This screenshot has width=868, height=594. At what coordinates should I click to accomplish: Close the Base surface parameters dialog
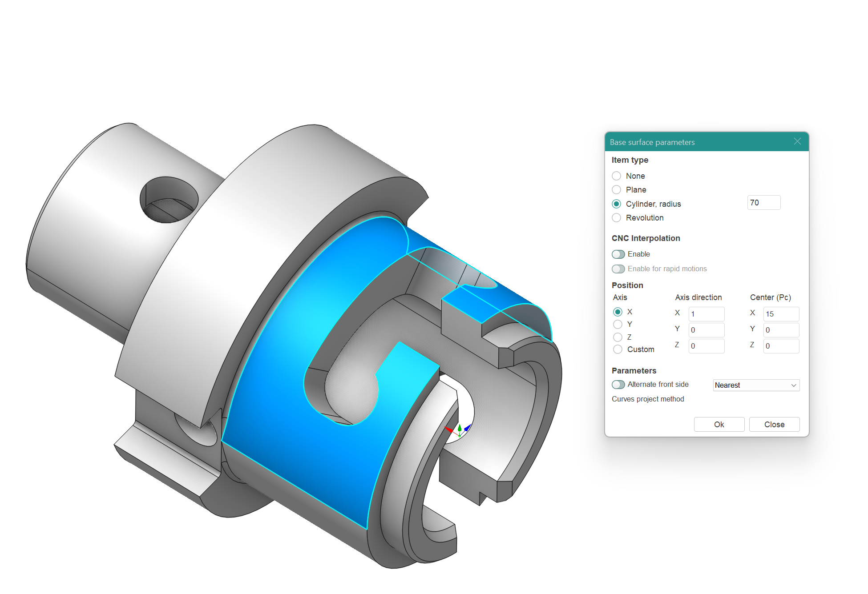(x=797, y=141)
